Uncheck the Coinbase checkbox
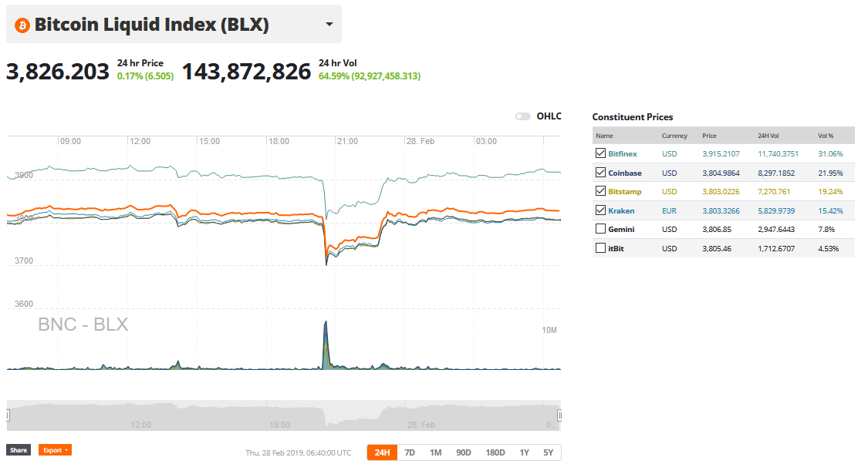The width and height of the screenshot is (868, 464). tap(600, 173)
